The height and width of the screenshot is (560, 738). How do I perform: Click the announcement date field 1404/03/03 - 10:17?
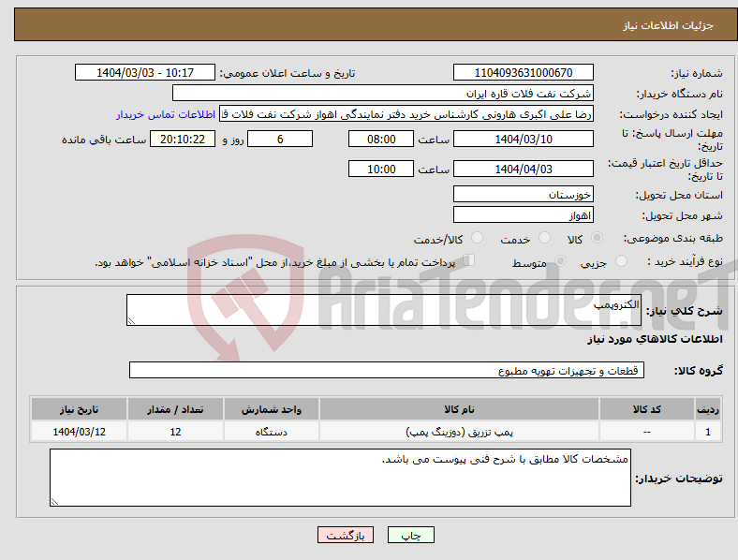(x=145, y=72)
